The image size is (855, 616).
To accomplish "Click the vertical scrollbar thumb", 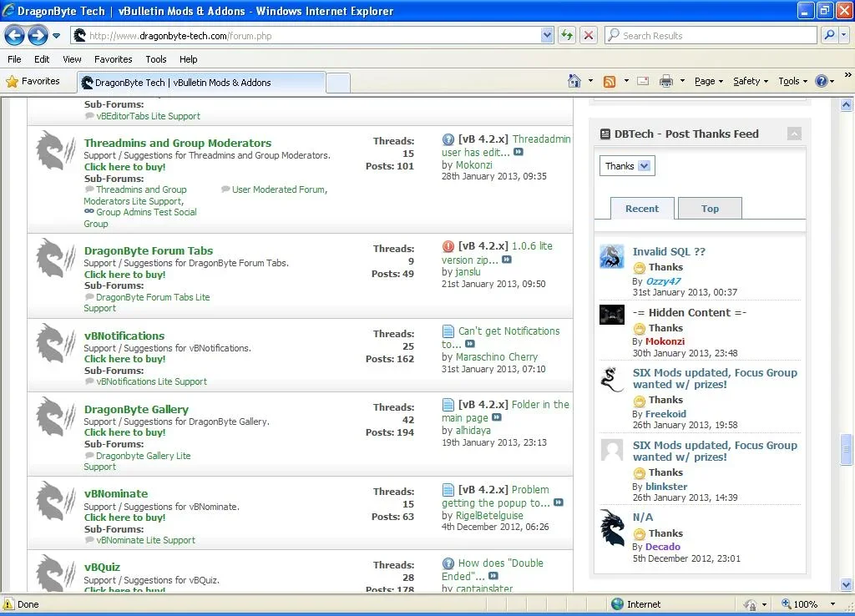I will pyautogui.click(x=846, y=449).
